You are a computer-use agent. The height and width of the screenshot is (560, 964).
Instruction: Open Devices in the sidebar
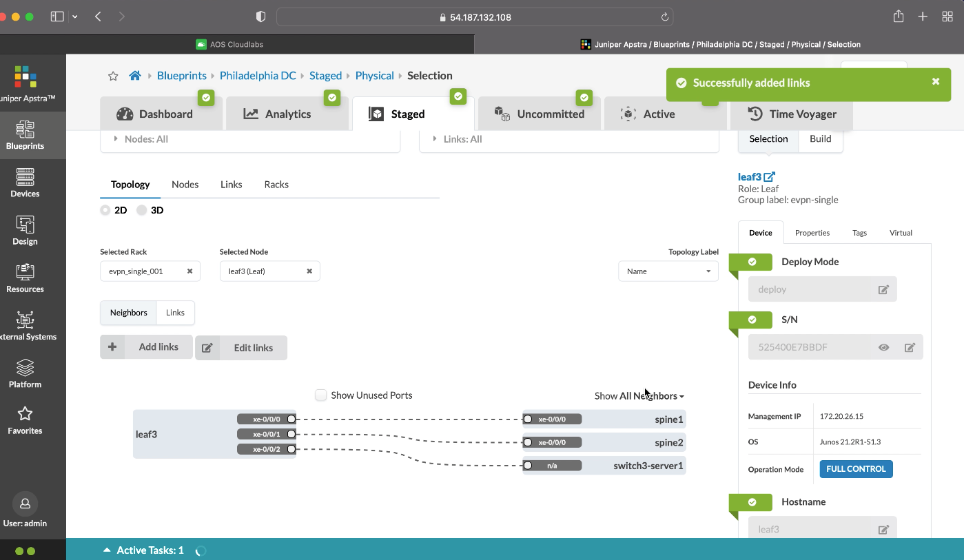pos(25,183)
